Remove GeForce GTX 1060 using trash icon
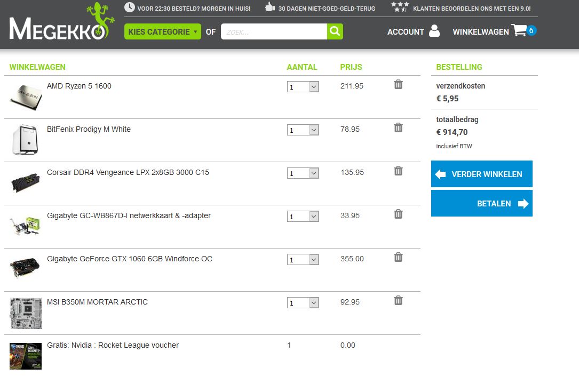Viewport: 579px width, 392px height. [398, 257]
